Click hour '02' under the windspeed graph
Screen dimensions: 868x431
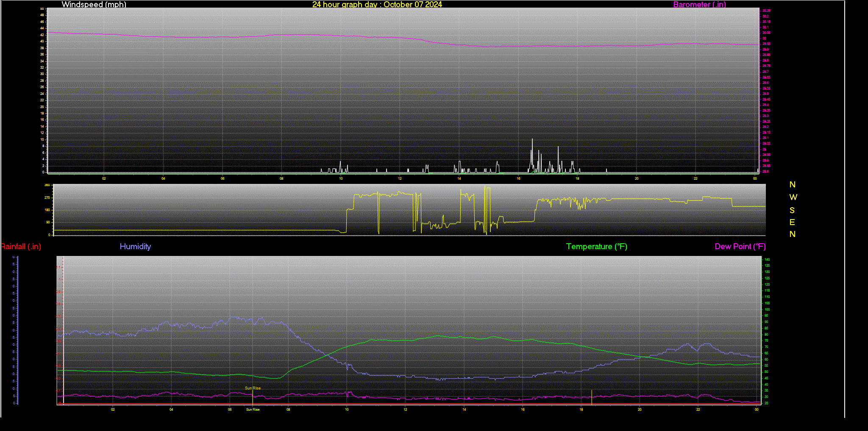click(104, 178)
